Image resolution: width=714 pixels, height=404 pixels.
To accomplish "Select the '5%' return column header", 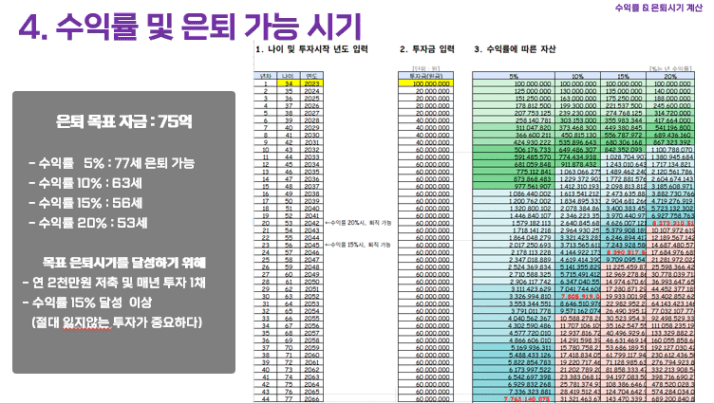I will click(x=514, y=76).
